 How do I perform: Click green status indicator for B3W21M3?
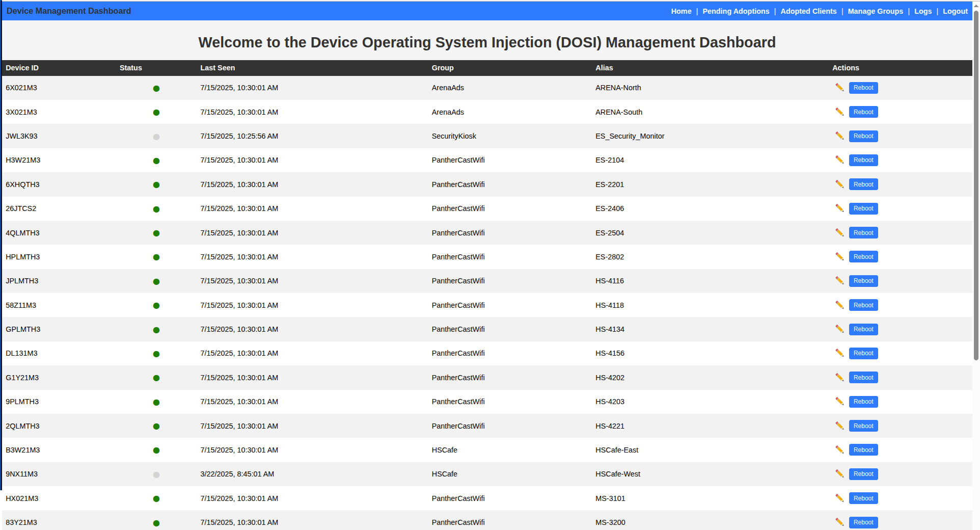click(x=156, y=450)
